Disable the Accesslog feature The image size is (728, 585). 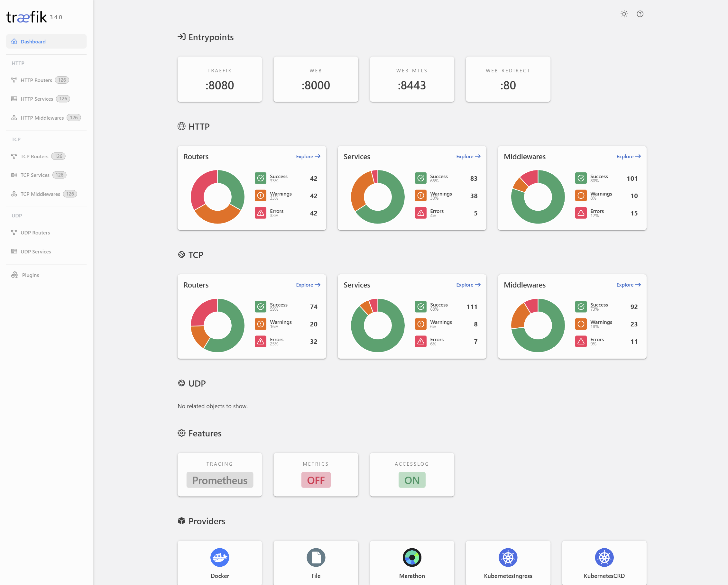[x=411, y=480]
